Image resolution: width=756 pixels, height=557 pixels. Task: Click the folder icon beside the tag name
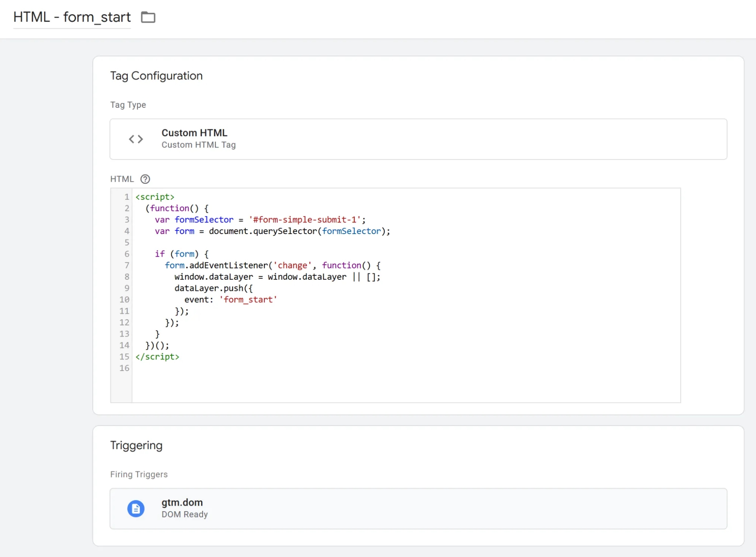click(148, 17)
